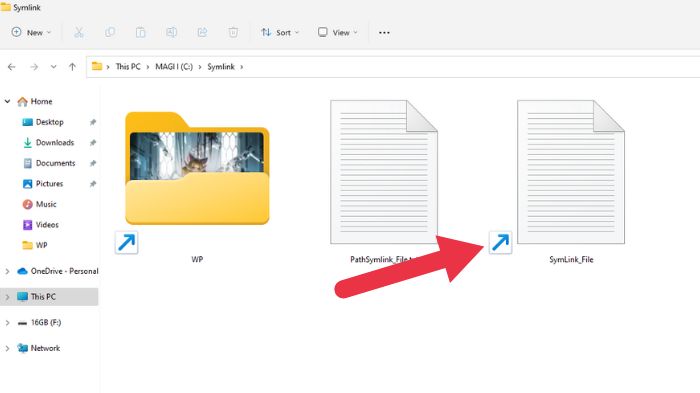
Task: Click the Copy icon in toolbar
Action: click(x=110, y=33)
